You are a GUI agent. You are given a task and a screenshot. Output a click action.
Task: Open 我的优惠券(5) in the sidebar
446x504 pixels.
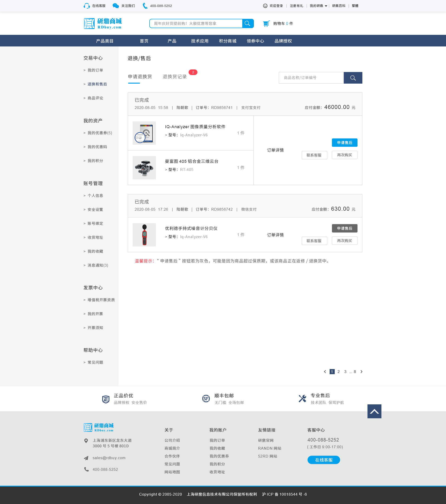100,133
